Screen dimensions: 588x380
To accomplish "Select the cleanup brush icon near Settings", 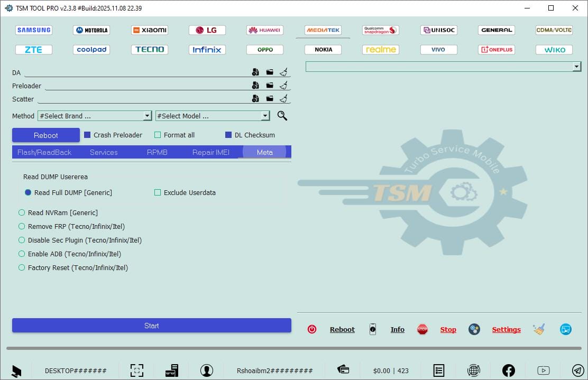I will [539, 329].
